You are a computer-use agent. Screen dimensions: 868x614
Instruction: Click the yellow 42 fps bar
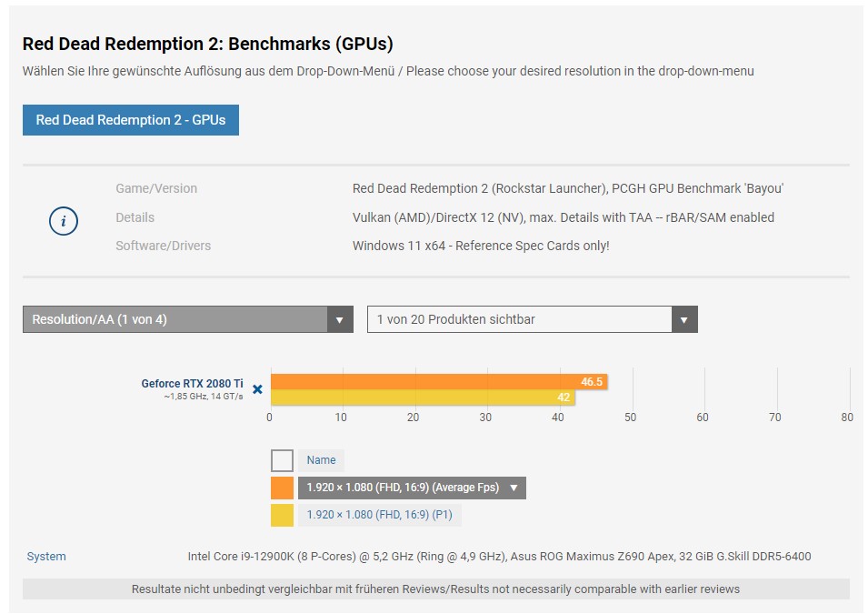[x=423, y=397]
